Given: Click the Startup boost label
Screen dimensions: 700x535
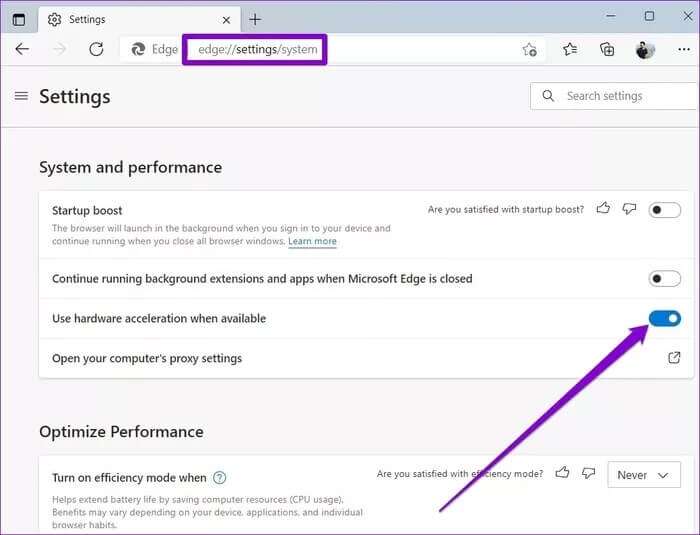Looking at the screenshot, I should (x=87, y=210).
